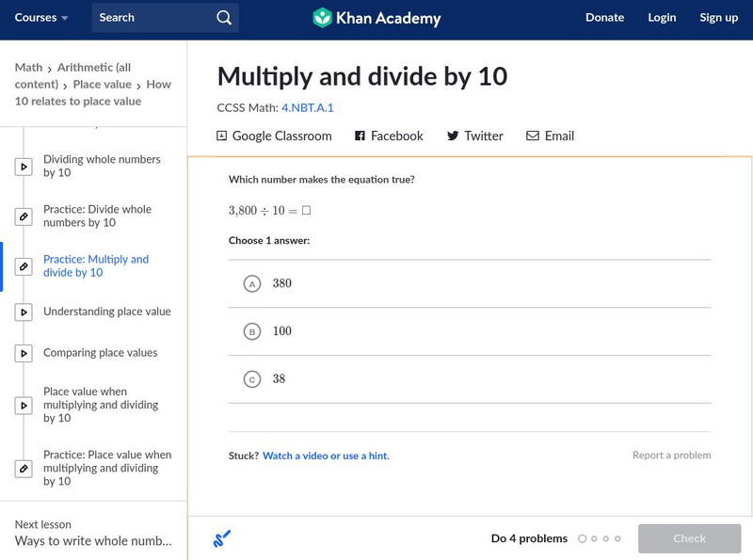Click the search magnifier icon
This screenshot has height=560, width=753.
tap(223, 18)
